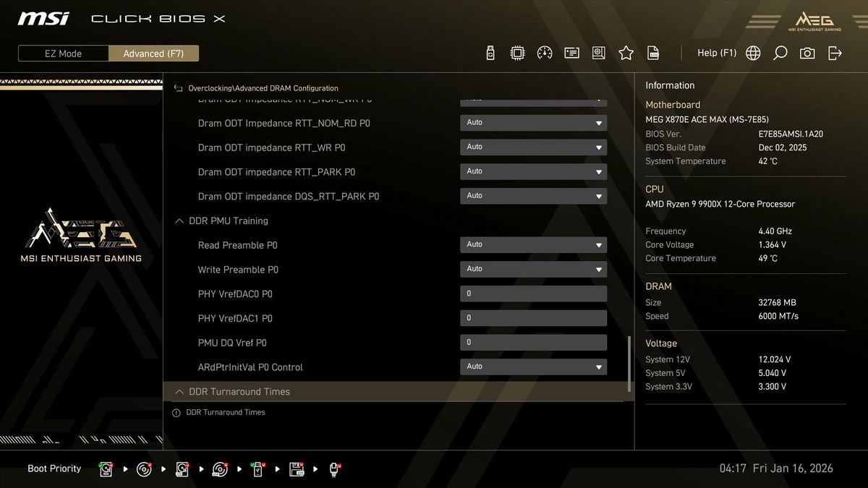Open Write Preamble P0 dropdown
Screen dimensions: 868x488
tap(533, 270)
